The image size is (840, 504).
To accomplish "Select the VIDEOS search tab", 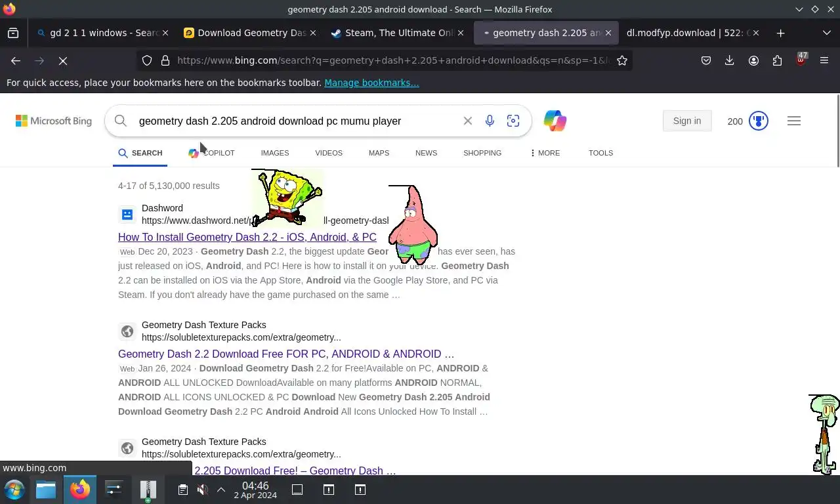I will click(x=329, y=153).
